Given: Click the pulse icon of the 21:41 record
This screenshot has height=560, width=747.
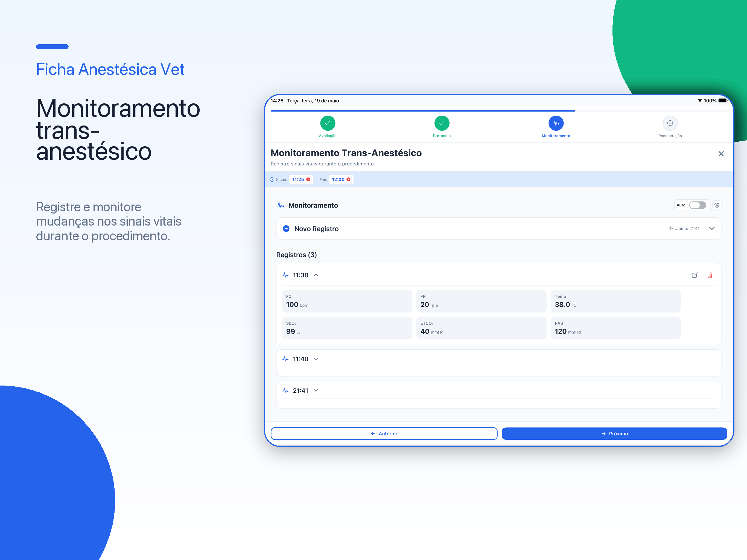Looking at the screenshot, I should click(x=286, y=390).
